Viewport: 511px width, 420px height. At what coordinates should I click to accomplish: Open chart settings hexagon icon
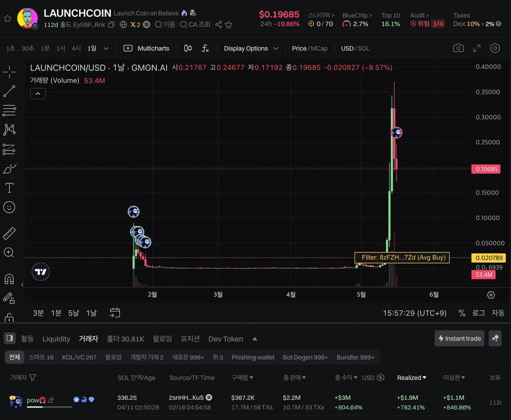(495, 48)
